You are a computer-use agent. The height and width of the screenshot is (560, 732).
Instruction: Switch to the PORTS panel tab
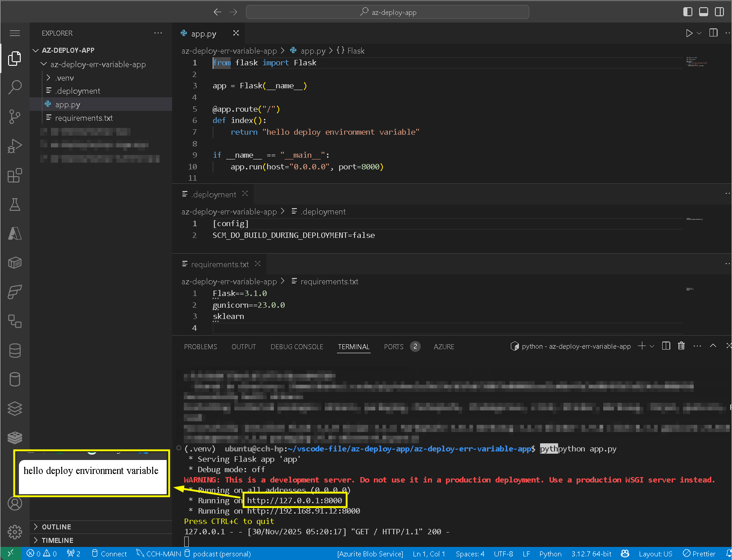pos(393,346)
